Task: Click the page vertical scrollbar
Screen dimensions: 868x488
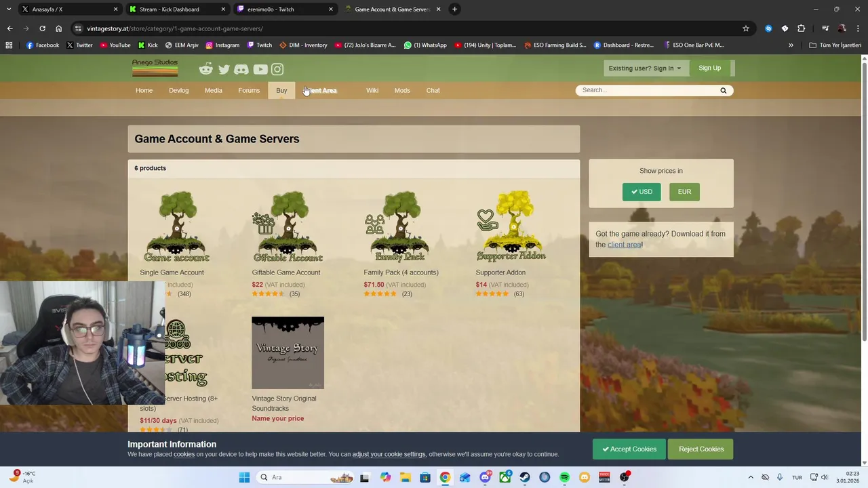Action: [x=864, y=203]
